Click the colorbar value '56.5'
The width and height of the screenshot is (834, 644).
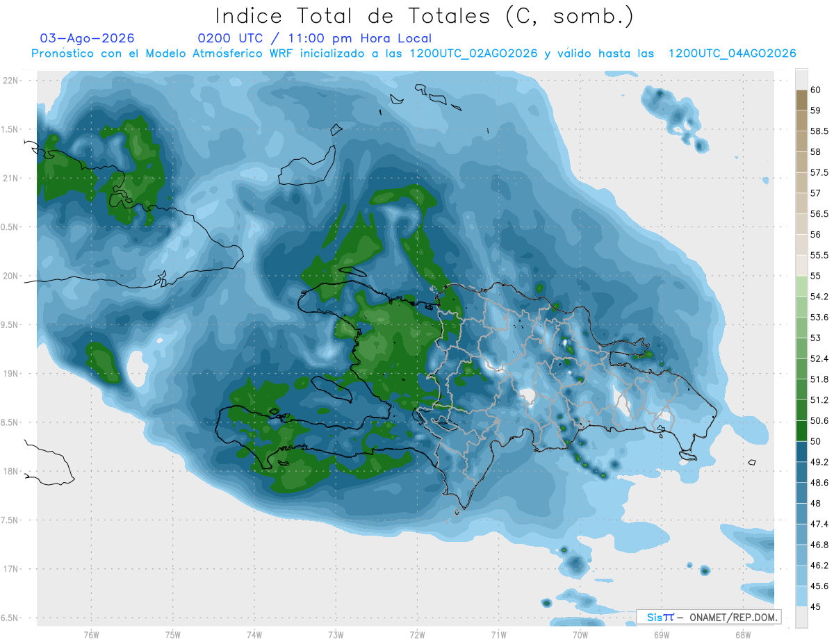pyautogui.click(x=819, y=214)
